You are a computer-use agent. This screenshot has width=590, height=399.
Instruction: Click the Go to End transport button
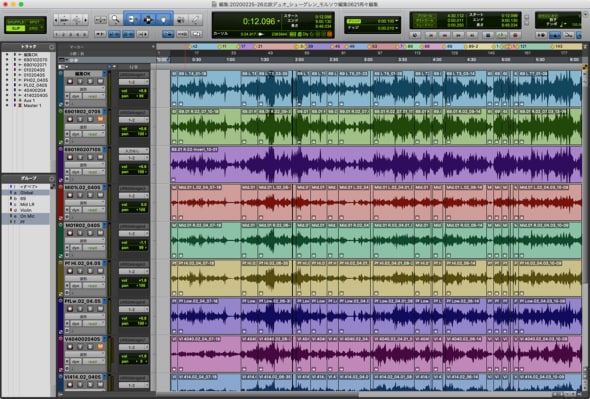(473, 35)
